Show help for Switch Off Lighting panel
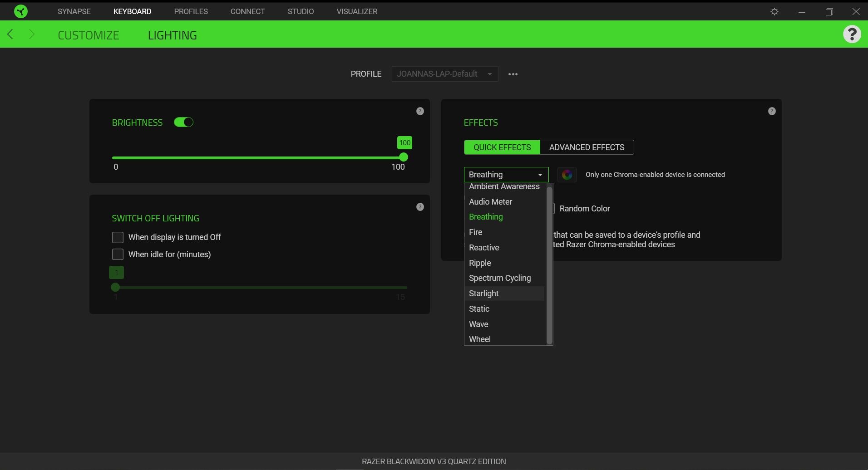Viewport: 868px width, 470px height. point(420,207)
